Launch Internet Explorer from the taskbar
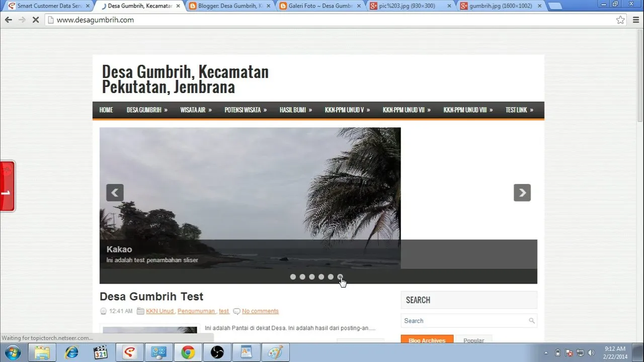Screen dimensions: 644x362 tap(71, 352)
